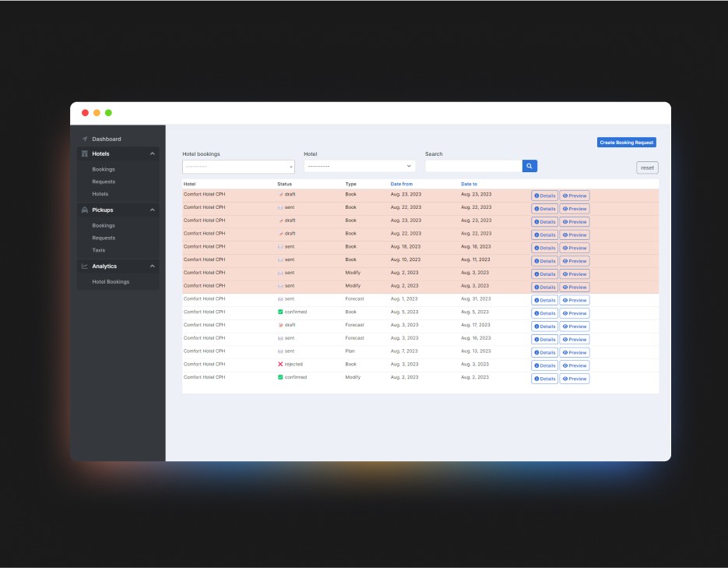
Task: Click the Analytics chart icon in sidebar
Action: [85, 266]
